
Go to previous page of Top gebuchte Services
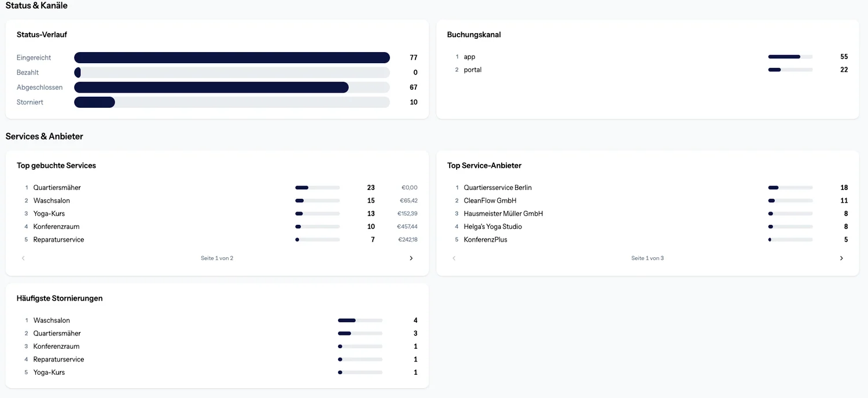(23, 258)
